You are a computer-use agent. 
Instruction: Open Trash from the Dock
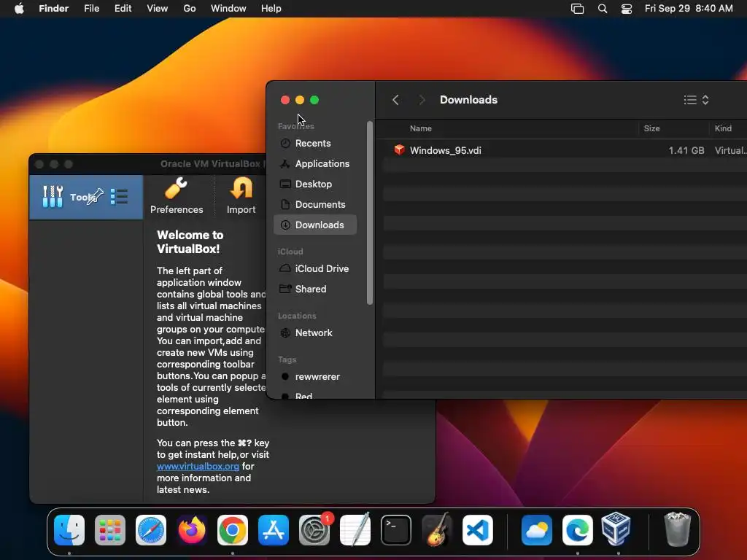tap(678, 529)
